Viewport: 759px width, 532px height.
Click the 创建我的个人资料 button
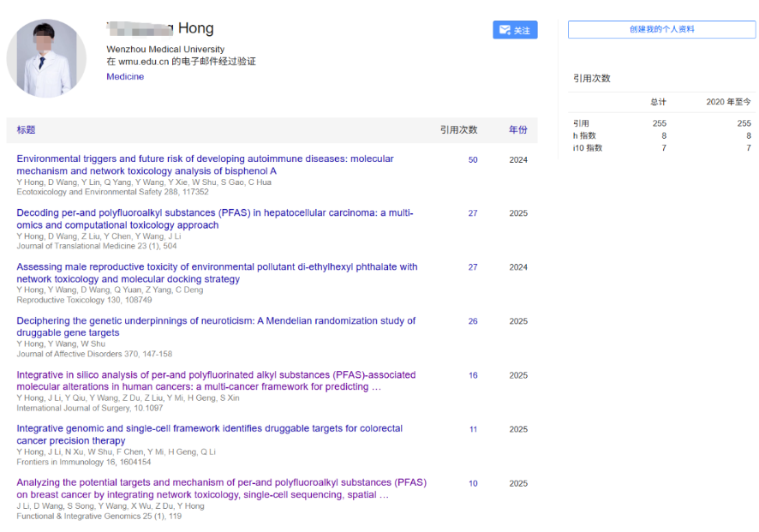click(661, 29)
